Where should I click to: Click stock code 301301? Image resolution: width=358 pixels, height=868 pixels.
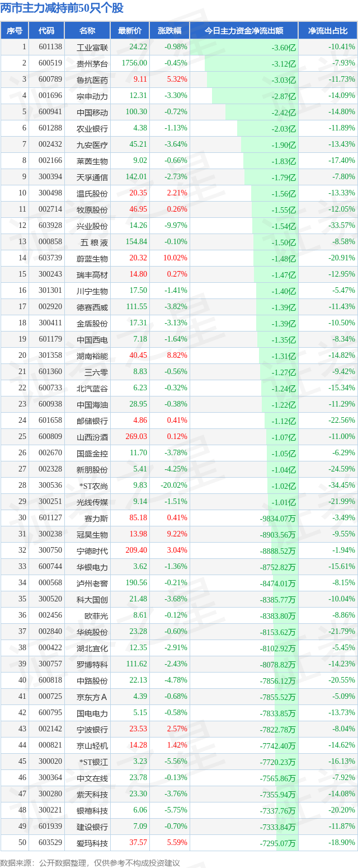point(51,291)
